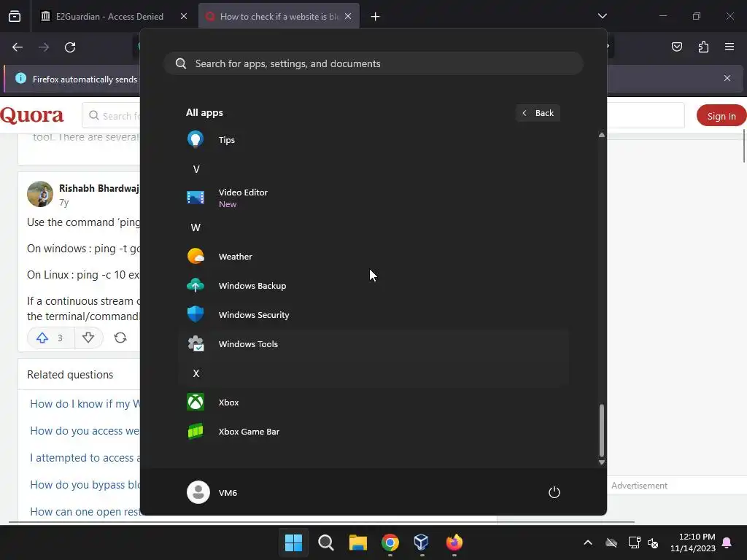Close the Quora tab

tap(348, 16)
